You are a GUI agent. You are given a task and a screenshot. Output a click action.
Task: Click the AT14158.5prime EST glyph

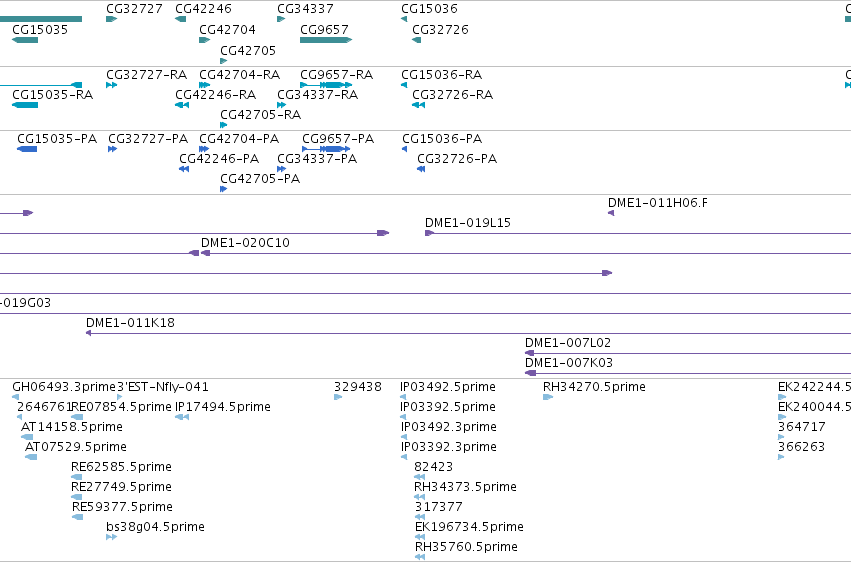27,437
